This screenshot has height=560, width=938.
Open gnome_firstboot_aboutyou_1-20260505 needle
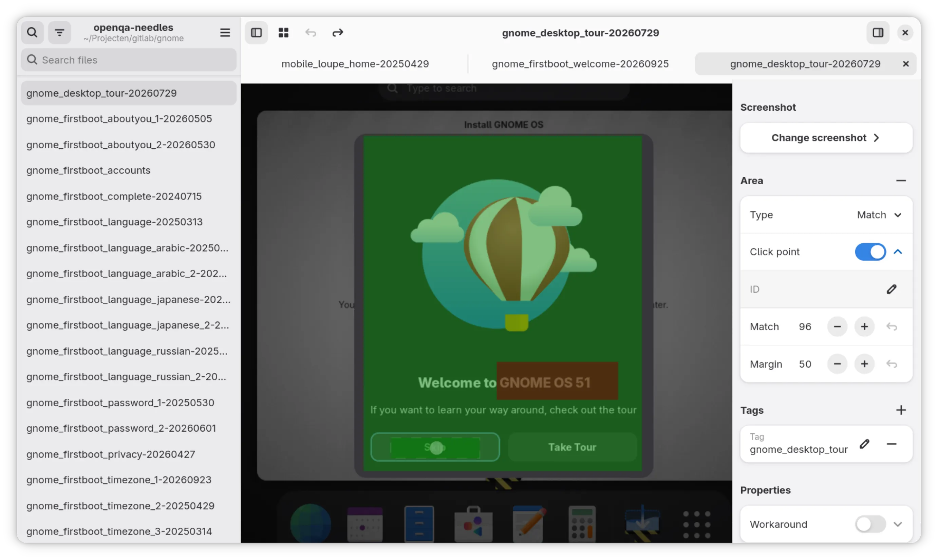coord(129,118)
